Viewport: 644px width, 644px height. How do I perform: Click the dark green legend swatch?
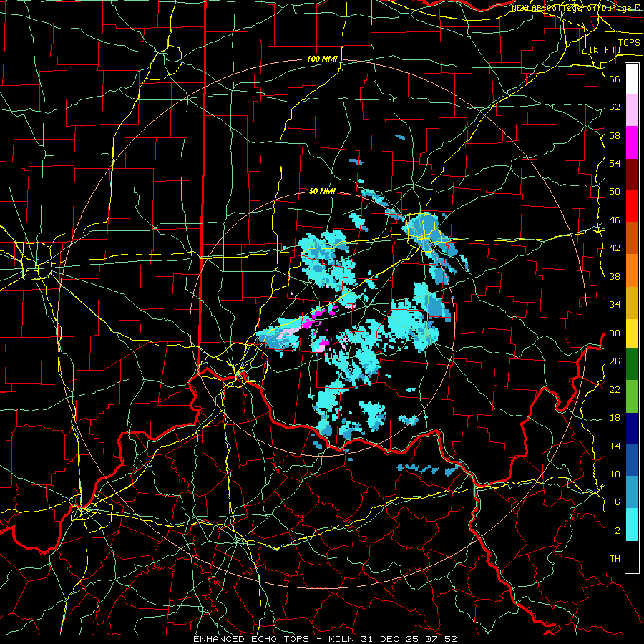[x=632, y=364]
